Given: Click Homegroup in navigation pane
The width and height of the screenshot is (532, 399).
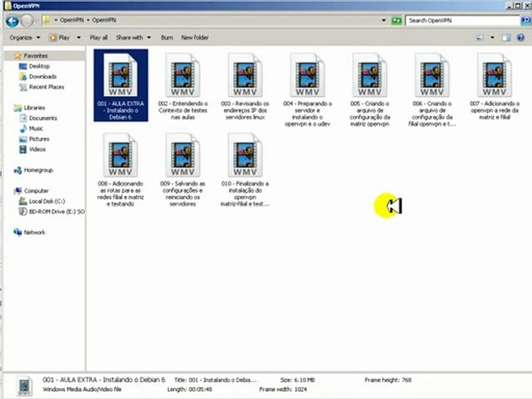Looking at the screenshot, I should click(38, 170).
